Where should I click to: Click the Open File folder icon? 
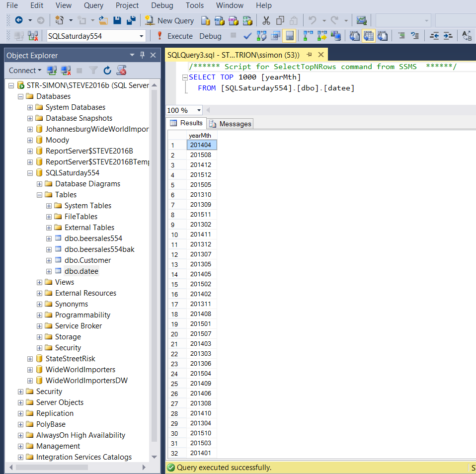tap(103, 20)
